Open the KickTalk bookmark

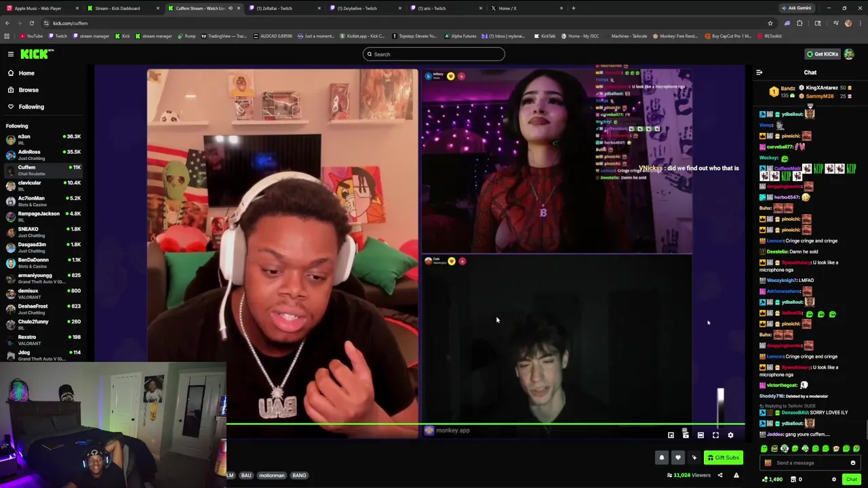(x=545, y=36)
